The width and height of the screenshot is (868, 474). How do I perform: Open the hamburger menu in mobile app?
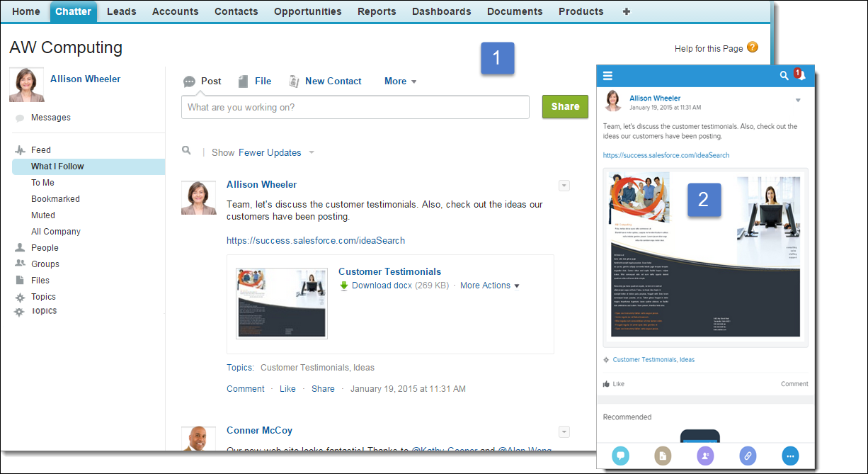(x=607, y=76)
